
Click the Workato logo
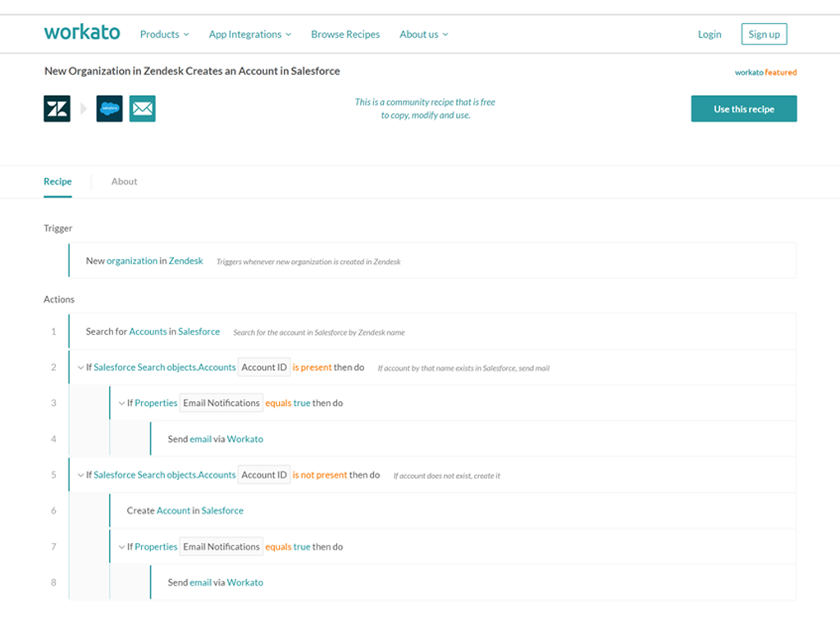82,33
